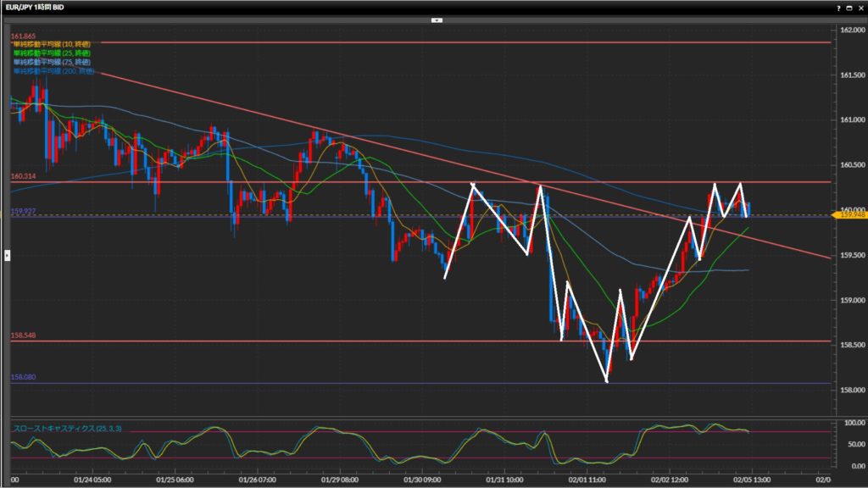Select the 158.548 support line label
The image size is (868, 488).
22,336
